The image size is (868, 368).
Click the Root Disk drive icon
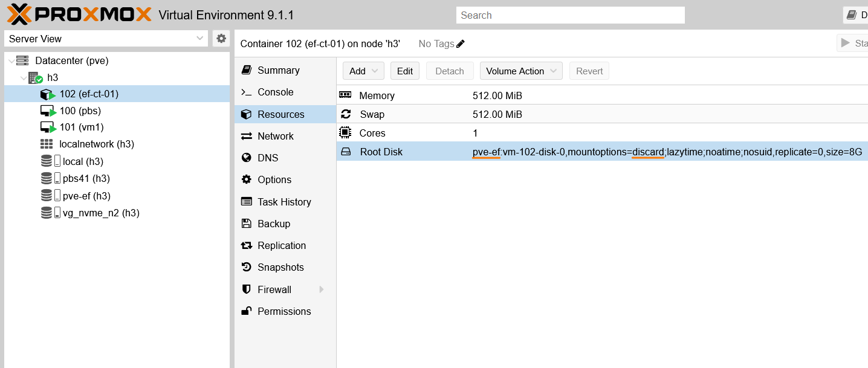pos(346,152)
